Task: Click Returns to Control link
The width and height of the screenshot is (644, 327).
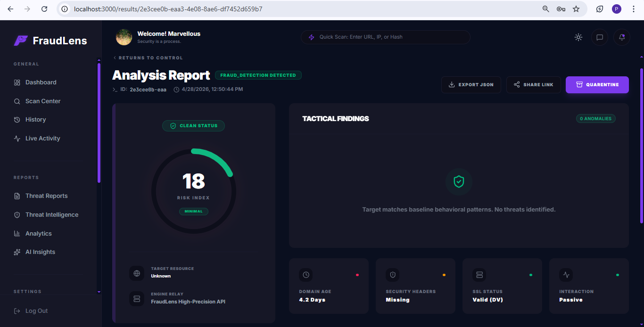Action: click(x=148, y=58)
